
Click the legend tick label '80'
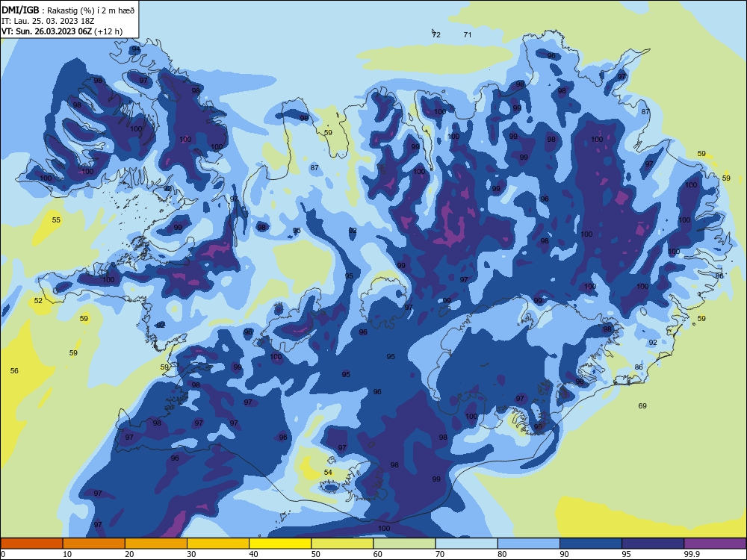pyautogui.click(x=502, y=554)
